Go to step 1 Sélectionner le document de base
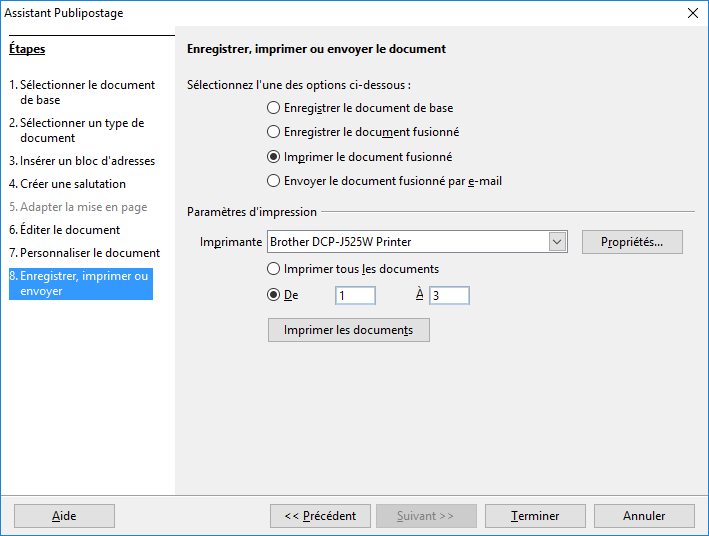This screenshot has width=709, height=536. tap(82, 92)
